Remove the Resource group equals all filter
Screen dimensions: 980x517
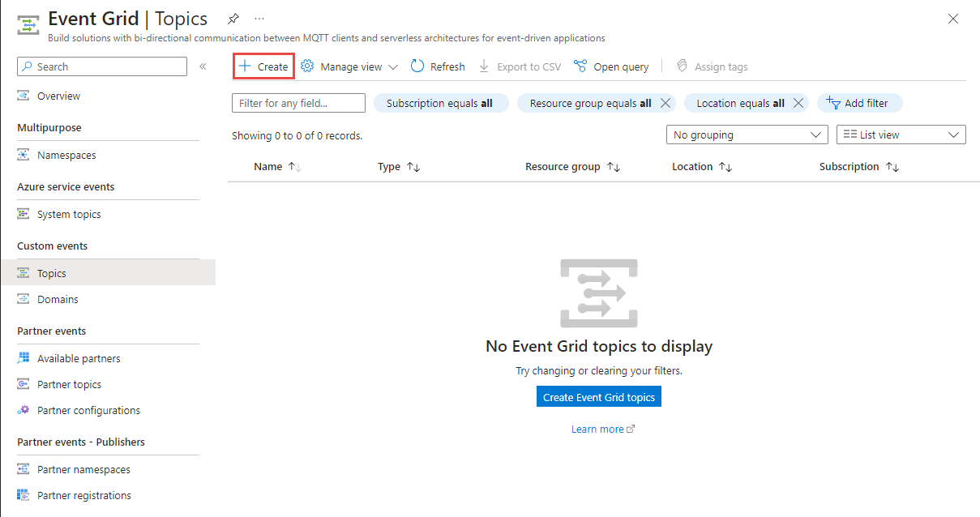click(x=664, y=103)
